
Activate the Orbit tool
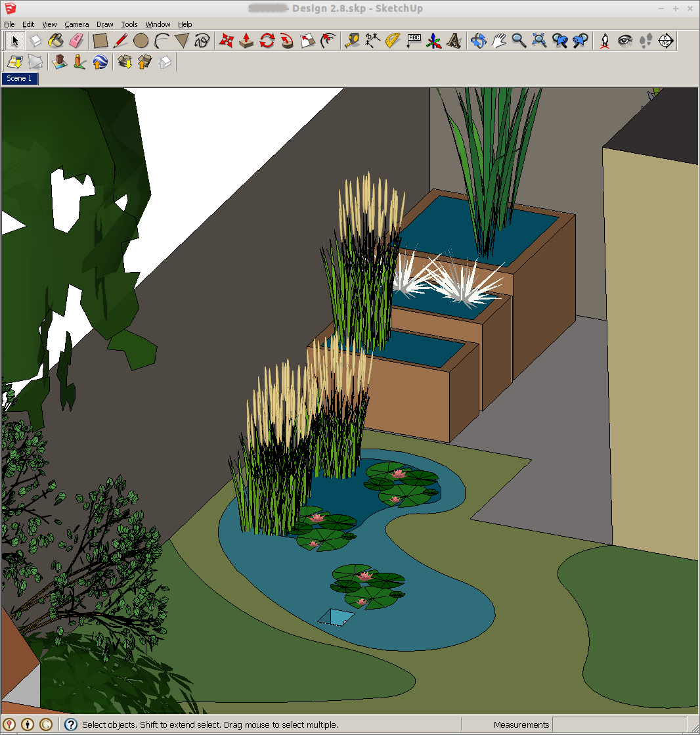click(x=479, y=41)
